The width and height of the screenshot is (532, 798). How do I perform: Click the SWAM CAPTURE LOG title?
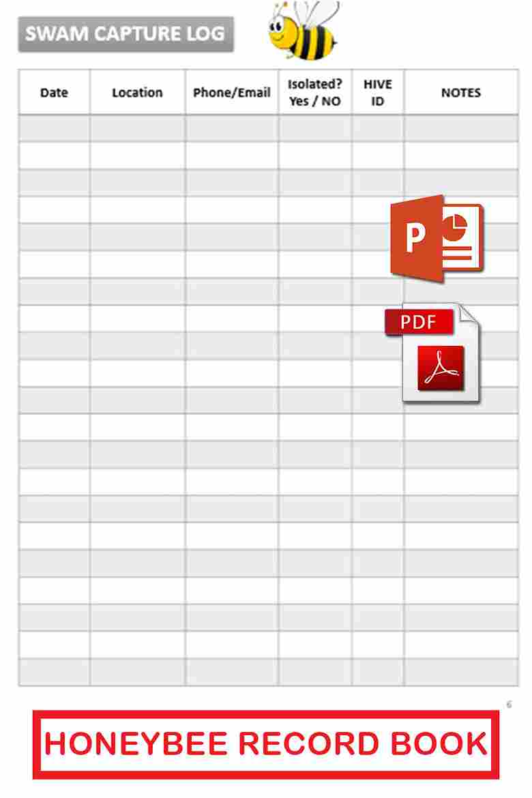tap(125, 33)
